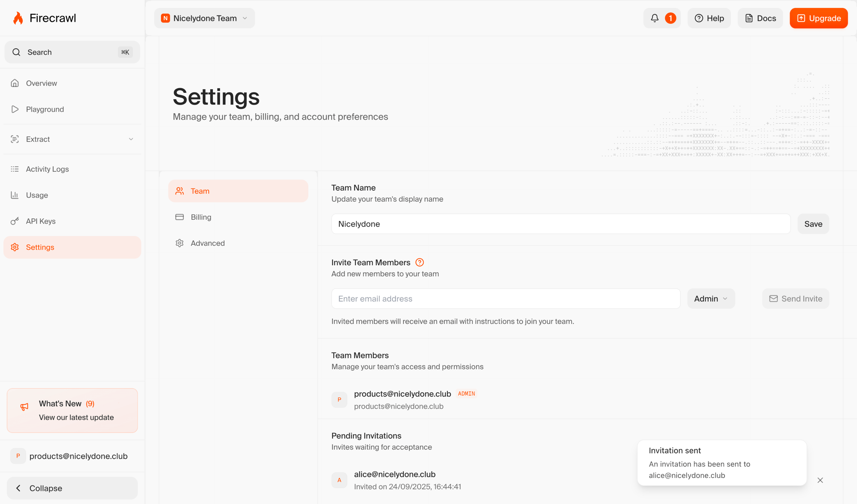Click the Firecrawl flame logo
This screenshot has height=504, width=857.
[18, 18]
